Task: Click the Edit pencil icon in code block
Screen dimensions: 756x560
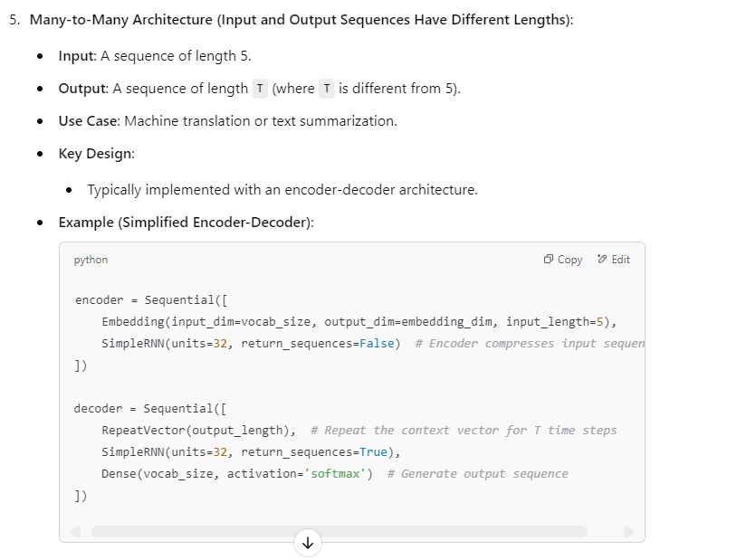Action: 602,260
